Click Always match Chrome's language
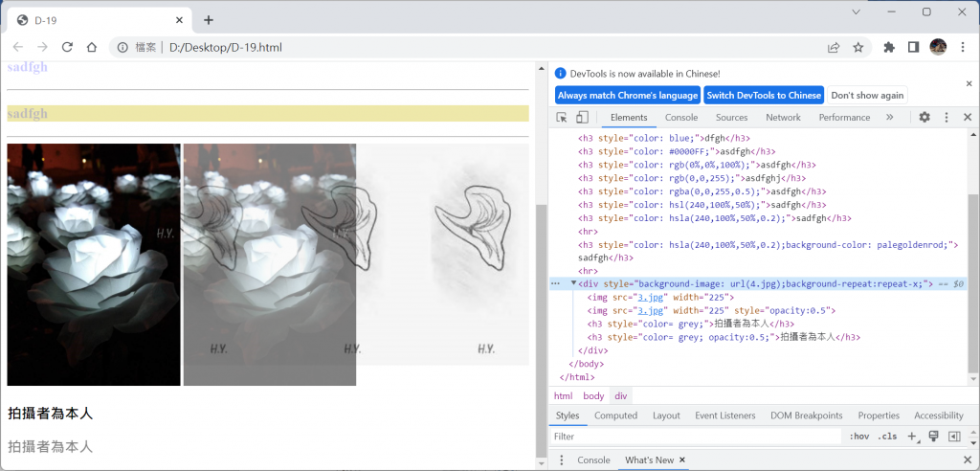Image resolution: width=980 pixels, height=471 pixels. point(628,95)
